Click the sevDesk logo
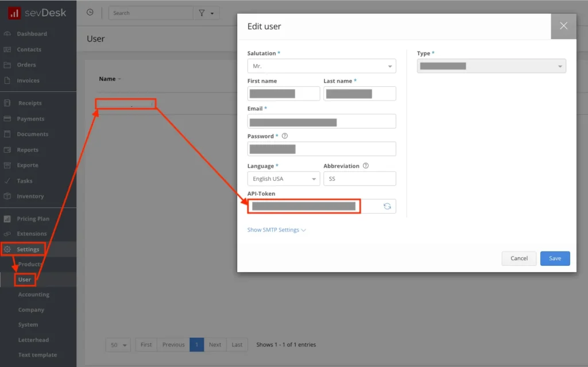Image resolution: width=588 pixels, height=367 pixels. pyautogui.click(x=38, y=13)
